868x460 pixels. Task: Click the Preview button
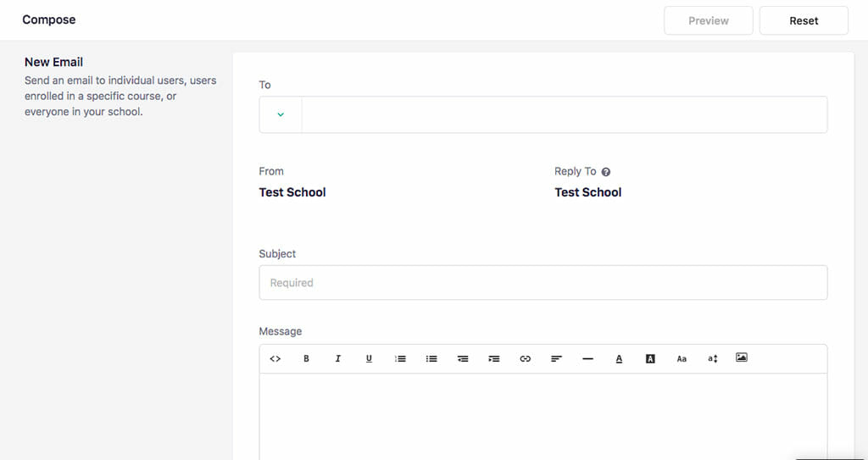click(x=709, y=21)
